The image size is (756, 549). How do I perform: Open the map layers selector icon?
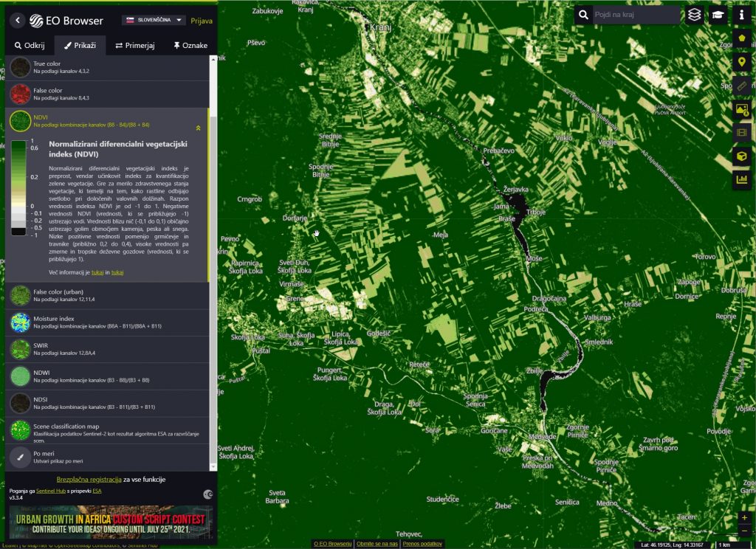tap(694, 15)
